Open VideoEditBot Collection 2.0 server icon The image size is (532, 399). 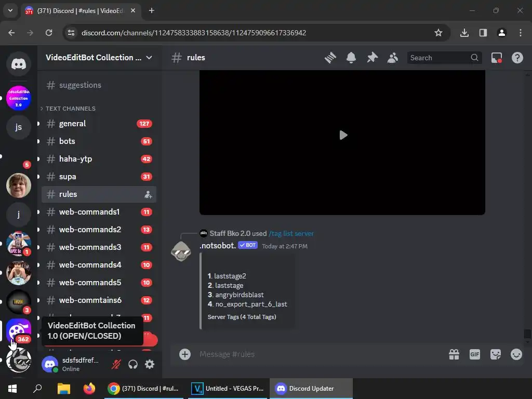(x=19, y=98)
